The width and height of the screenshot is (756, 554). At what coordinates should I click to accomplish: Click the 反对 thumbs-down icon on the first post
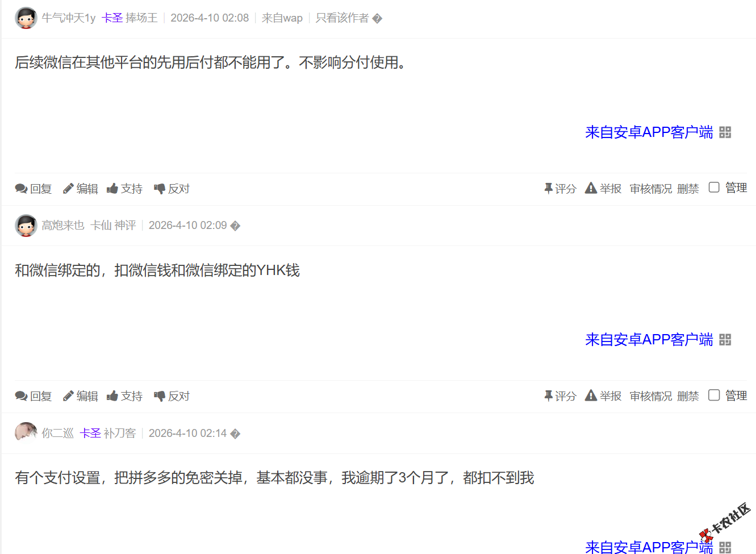pos(159,188)
